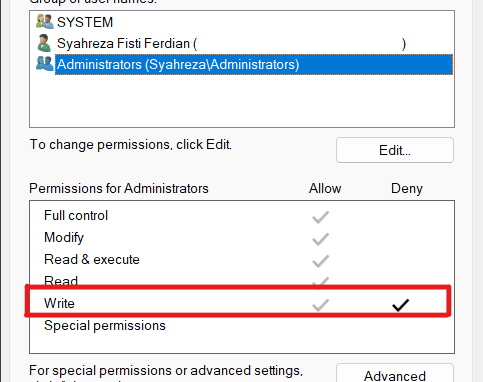Screen dimensions: 483x382
Task: Select the Full control permission row
Action: [242, 216]
